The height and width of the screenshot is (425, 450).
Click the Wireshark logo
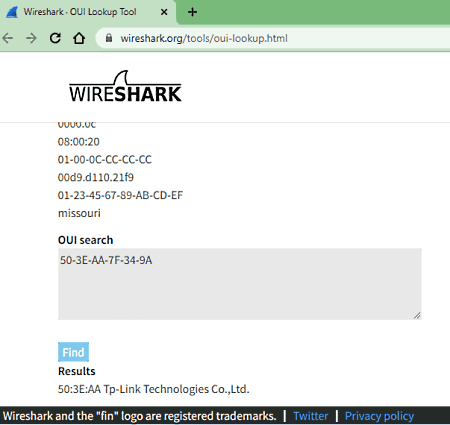(x=125, y=86)
